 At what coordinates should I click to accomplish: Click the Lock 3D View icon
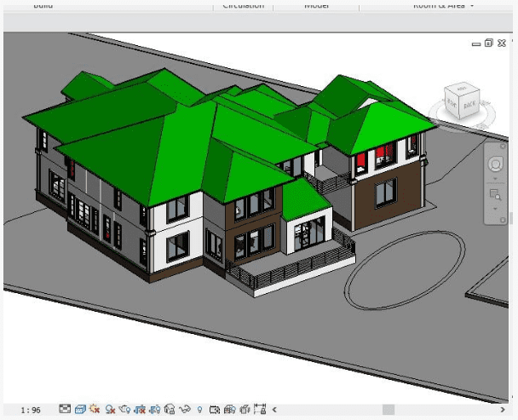170,410
